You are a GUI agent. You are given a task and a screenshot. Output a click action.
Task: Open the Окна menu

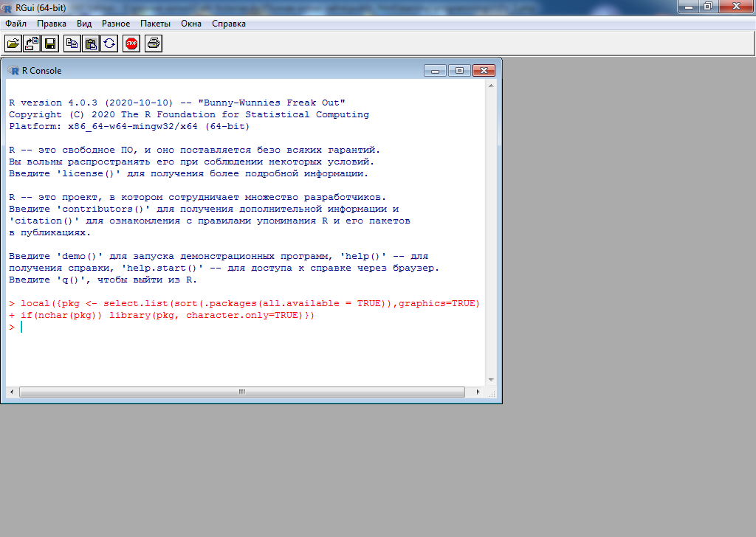pos(191,24)
